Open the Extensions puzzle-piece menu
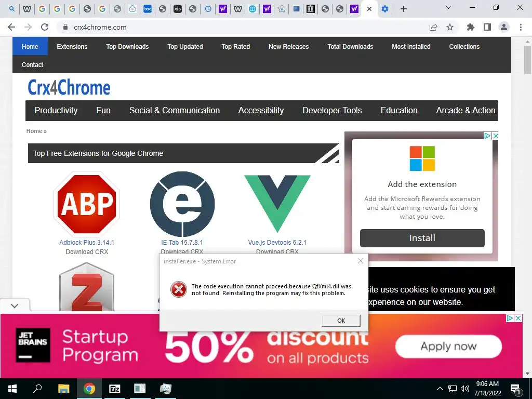The image size is (532, 399). click(471, 27)
